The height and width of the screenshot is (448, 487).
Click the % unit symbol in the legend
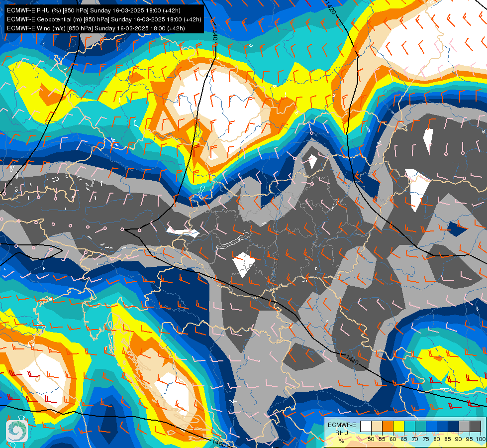(x=342, y=441)
